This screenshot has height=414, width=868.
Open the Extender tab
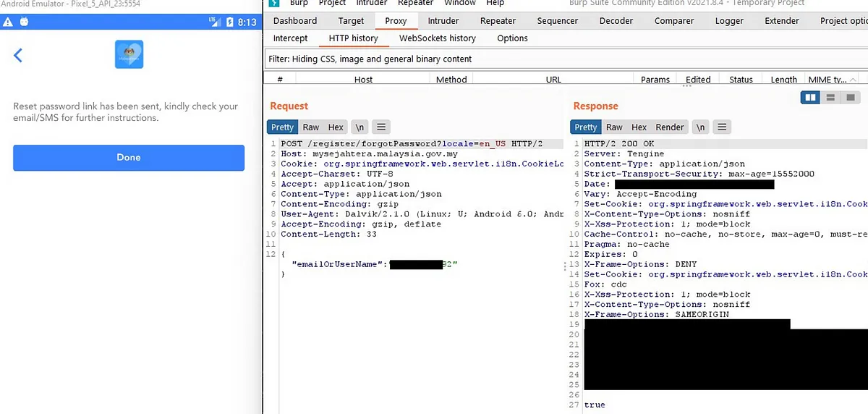click(782, 21)
